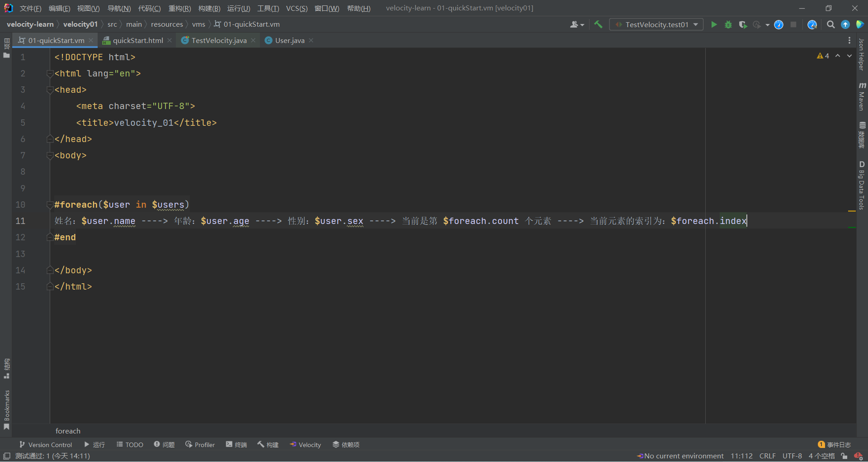Open TestVelocity.test01 run configuration dropdown
868x462 pixels.
point(656,24)
